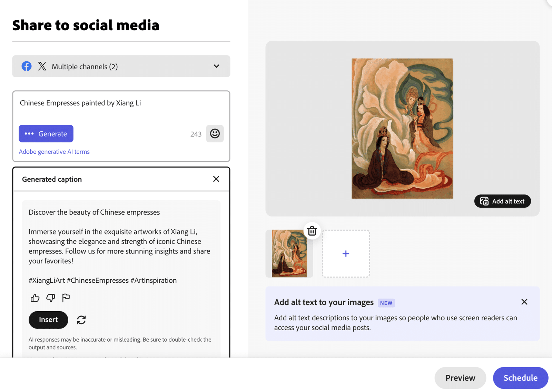552x392 pixels.
Task: Click Add alt text button
Action: 502,201
